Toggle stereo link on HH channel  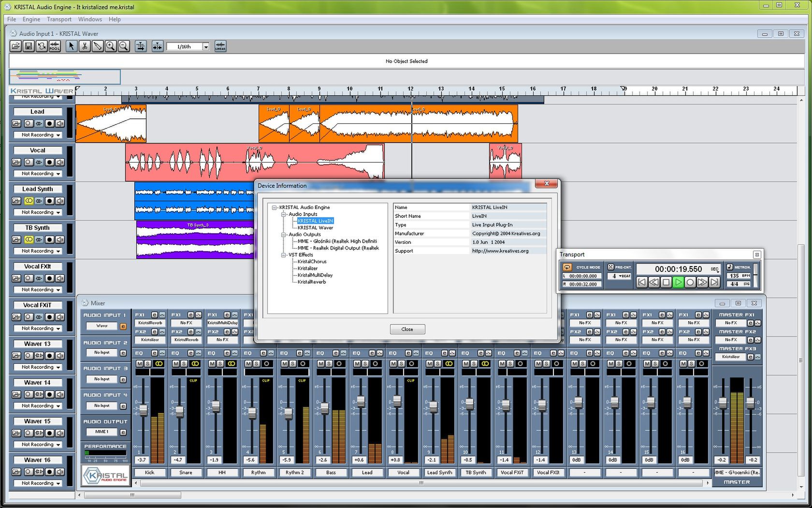(x=232, y=363)
